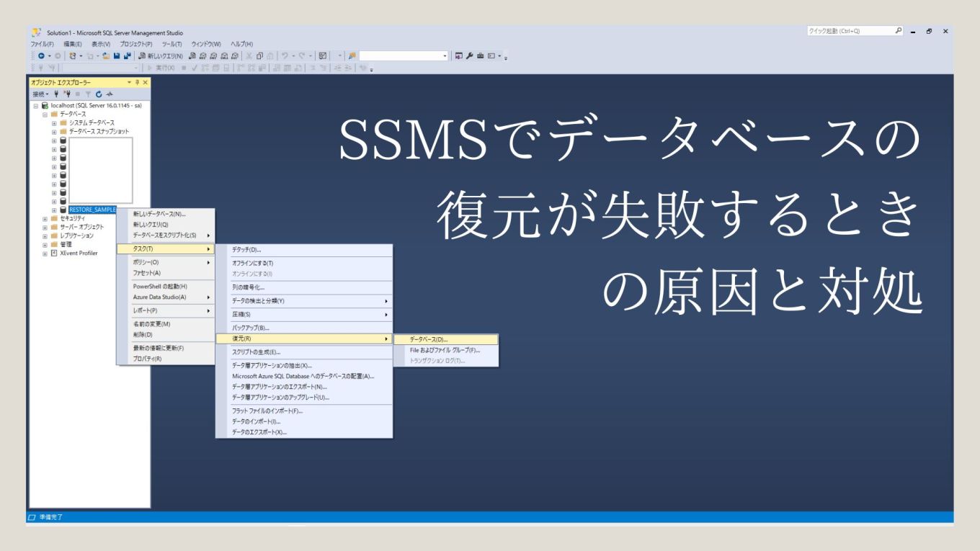980x551 pixels.
Task: Choose フラット ファイルのインポート(F)... entry
Action: pos(304,411)
